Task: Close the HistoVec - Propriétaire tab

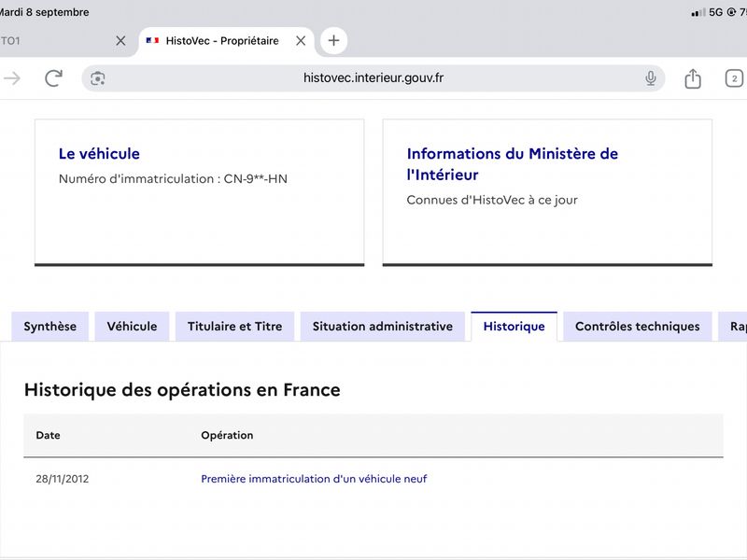Action: (x=301, y=41)
